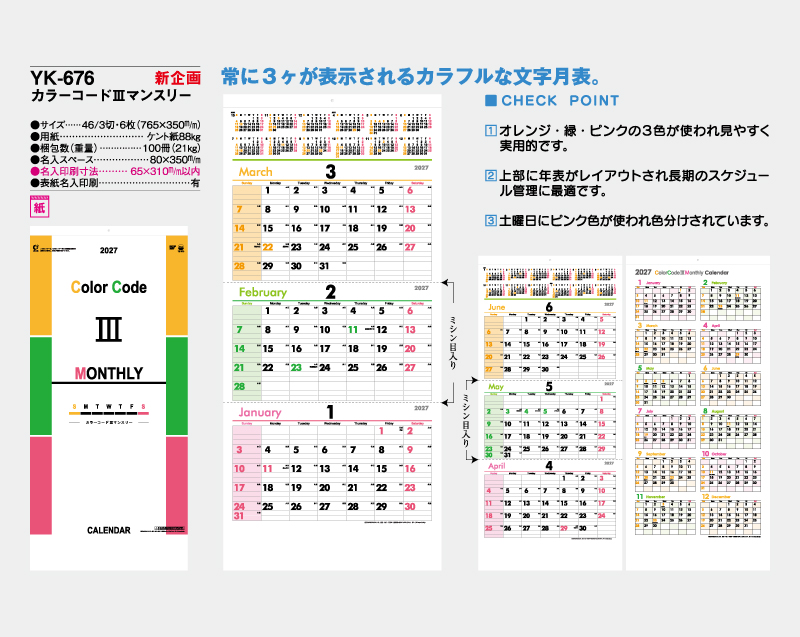Screen dimensions: 800x637
Task: Click the orange block on the cover's left edge
Action: coord(41,285)
